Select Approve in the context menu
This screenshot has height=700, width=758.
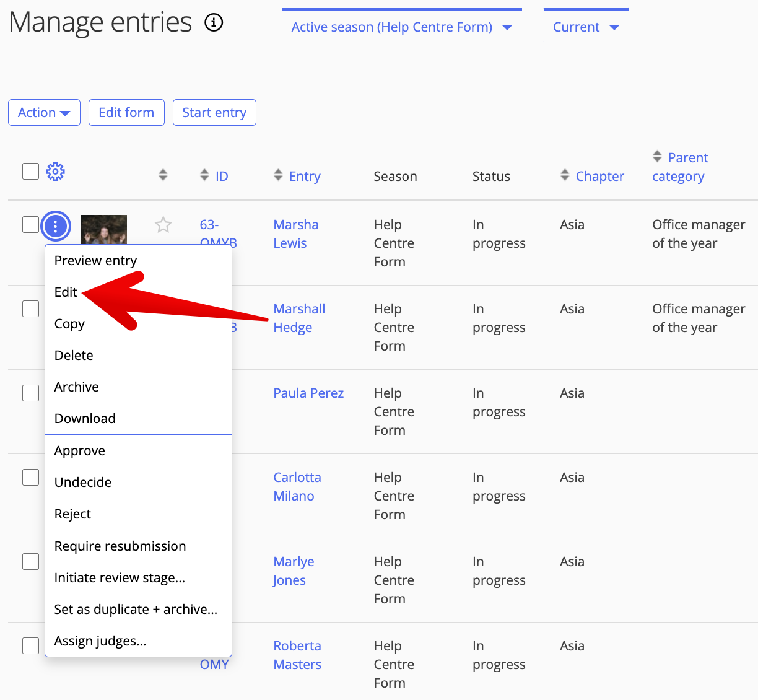138,451
